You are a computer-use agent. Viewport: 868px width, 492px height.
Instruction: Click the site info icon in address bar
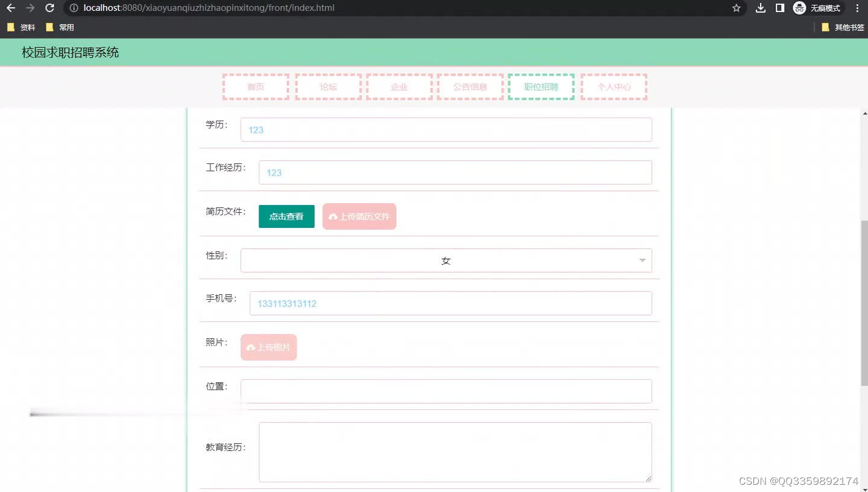coord(74,8)
